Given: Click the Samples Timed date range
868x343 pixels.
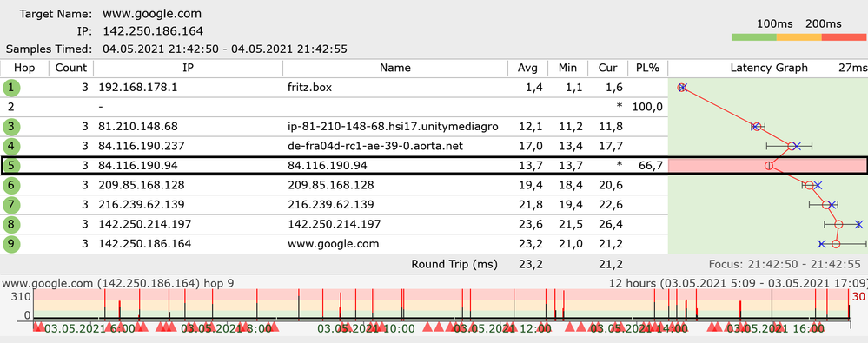Looking at the screenshot, I should (x=225, y=49).
